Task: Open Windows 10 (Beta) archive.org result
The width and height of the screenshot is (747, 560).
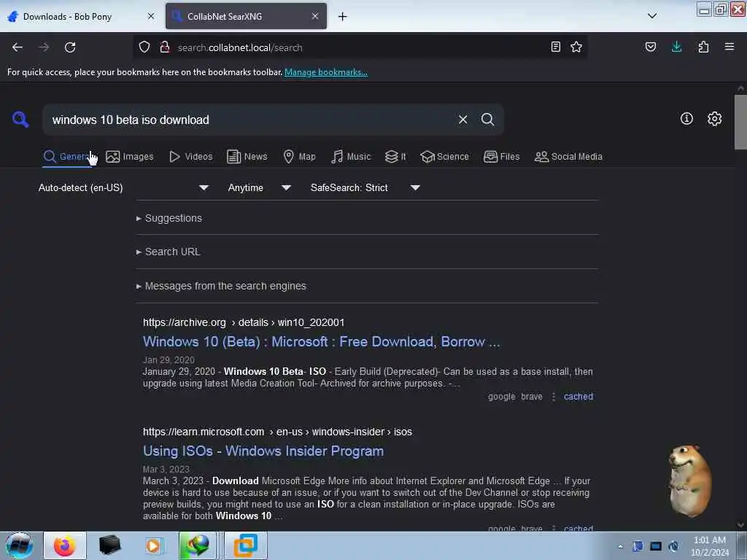Action: 322,341
